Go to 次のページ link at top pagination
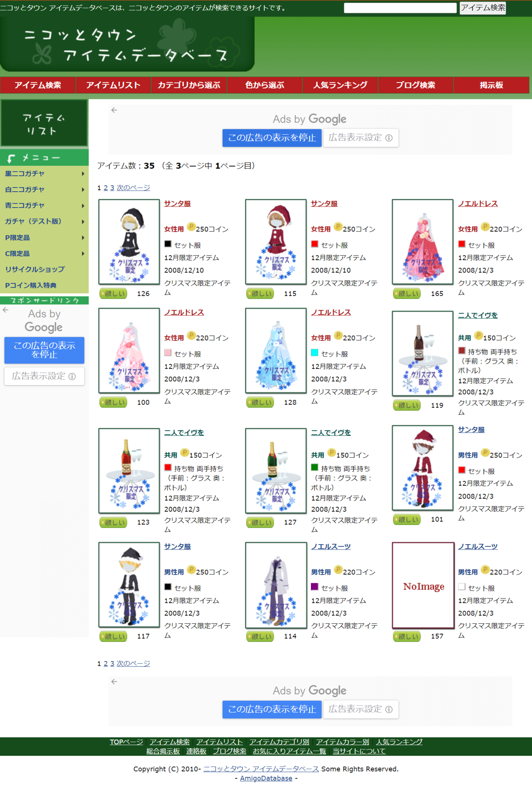The width and height of the screenshot is (532, 788). pos(133,188)
